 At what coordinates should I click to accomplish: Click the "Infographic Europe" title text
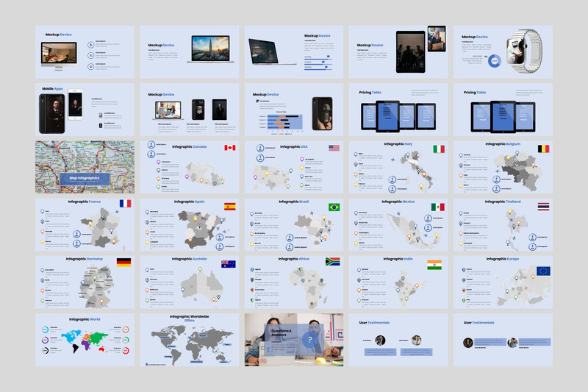pos(503,259)
